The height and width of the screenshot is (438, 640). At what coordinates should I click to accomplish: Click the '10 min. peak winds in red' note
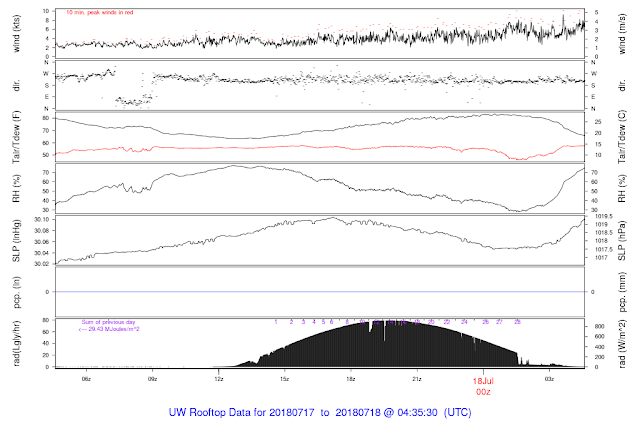(x=100, y=13)
